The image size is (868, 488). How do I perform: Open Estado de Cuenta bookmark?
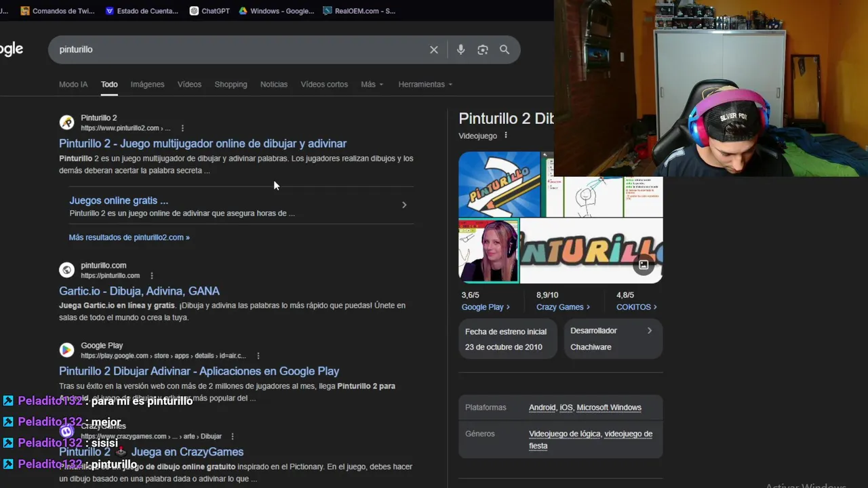[142, 11]
